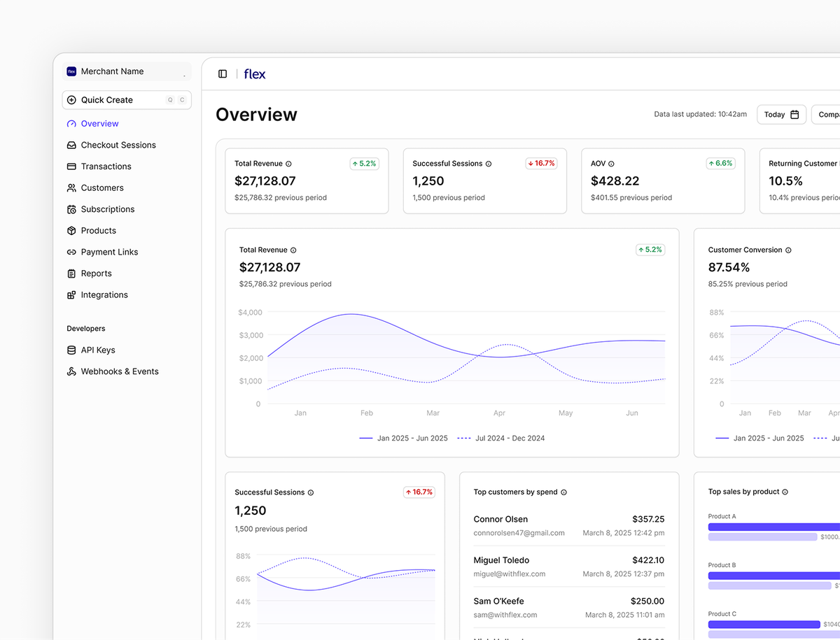This screenshot has height=640, width=840.
Task: Click the 6.6% badge on AOV card
Action: [720, 164]
